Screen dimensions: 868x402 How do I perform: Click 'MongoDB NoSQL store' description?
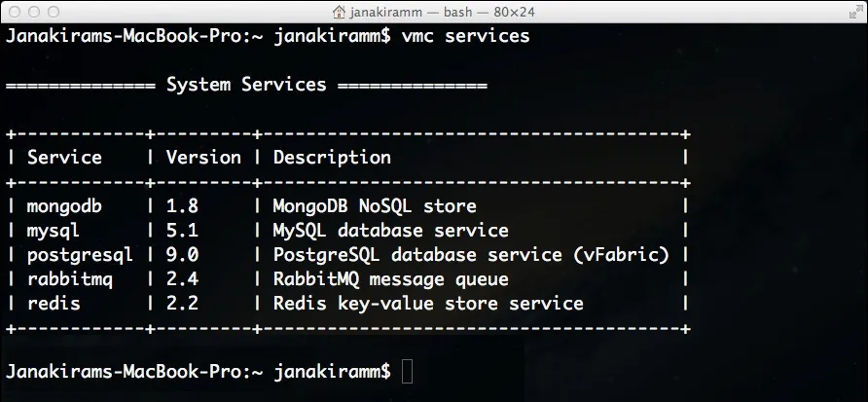coord(375,206)
